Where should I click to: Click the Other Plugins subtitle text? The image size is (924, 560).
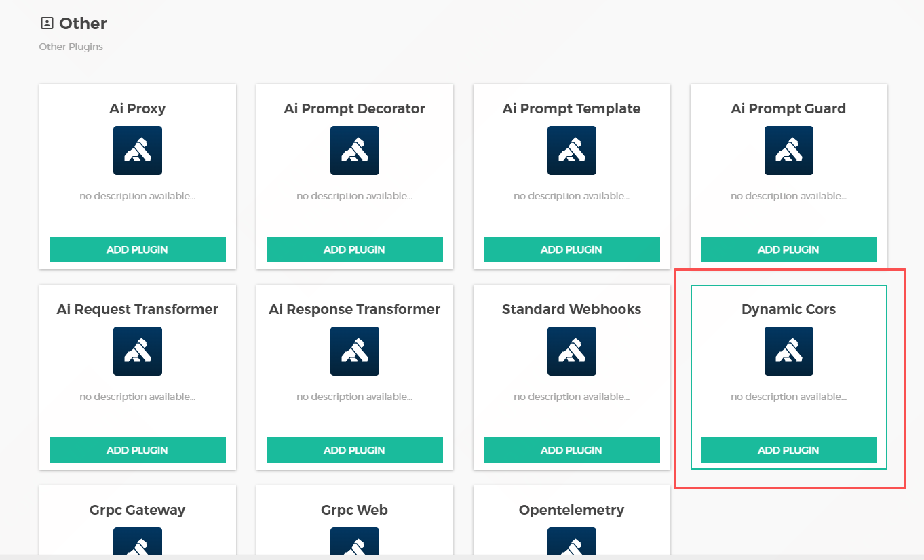coord(71,47)
